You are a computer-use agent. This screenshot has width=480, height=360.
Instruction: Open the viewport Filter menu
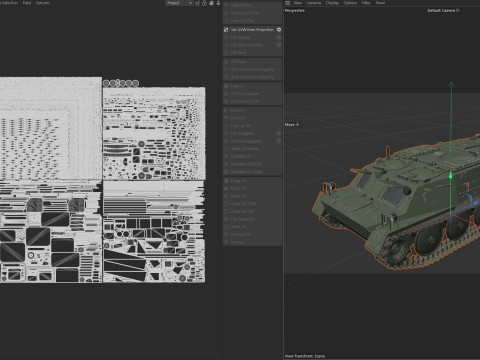366,3
